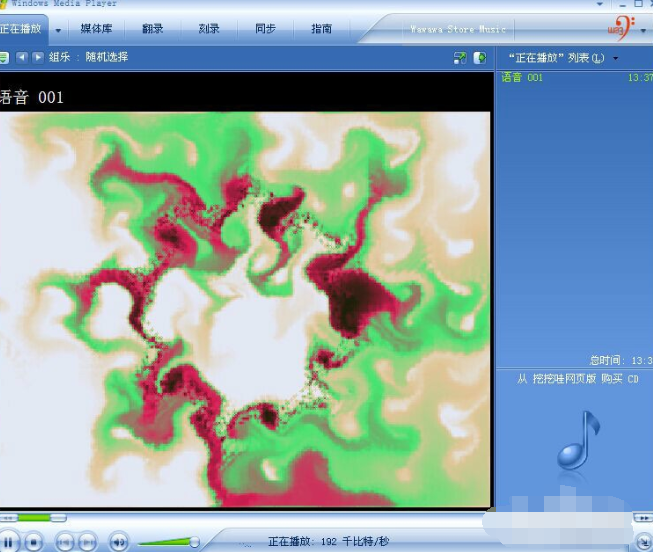Image resolution: width=653 pixels, height=552 pixels.
Task: Adjust the volume slider
Action: coord(168,542)
